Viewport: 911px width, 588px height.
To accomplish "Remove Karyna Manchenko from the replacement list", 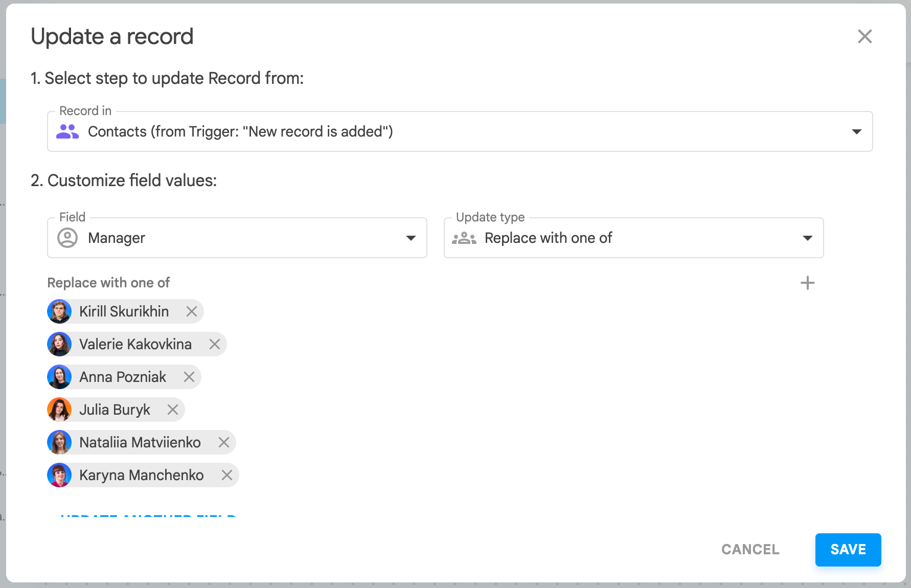I will click(x=227, y=475).
